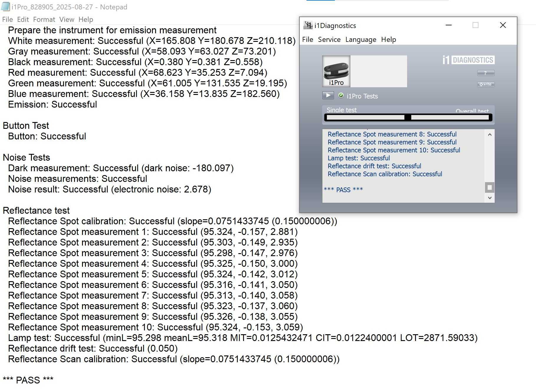Click 'Reflectance drift test (0.050)' in Notepad
The height and width of the screenshot is (392, 536).
tap(93, 348)
